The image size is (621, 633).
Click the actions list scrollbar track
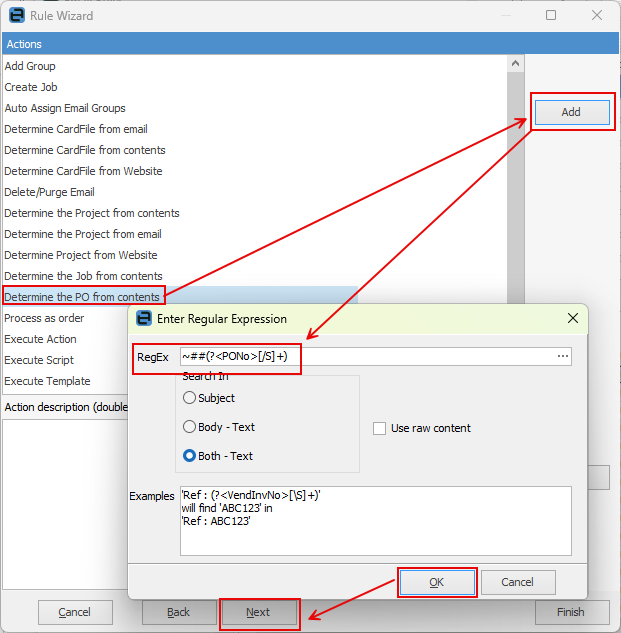(515, 188)
